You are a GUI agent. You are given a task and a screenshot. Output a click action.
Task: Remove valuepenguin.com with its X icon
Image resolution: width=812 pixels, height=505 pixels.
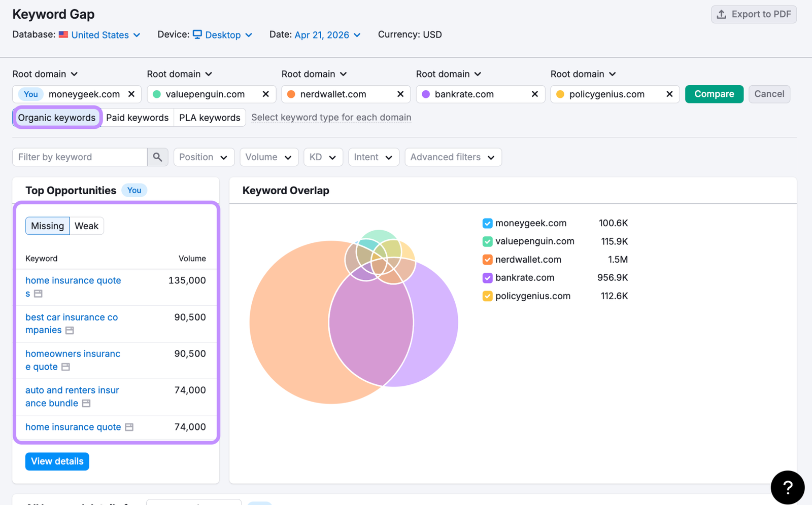pos(265,94)
